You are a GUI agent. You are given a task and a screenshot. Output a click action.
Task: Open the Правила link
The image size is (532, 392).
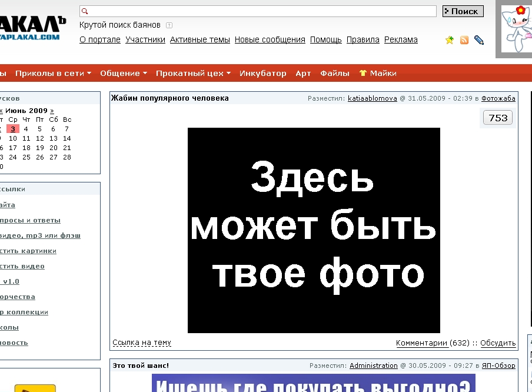363,39
